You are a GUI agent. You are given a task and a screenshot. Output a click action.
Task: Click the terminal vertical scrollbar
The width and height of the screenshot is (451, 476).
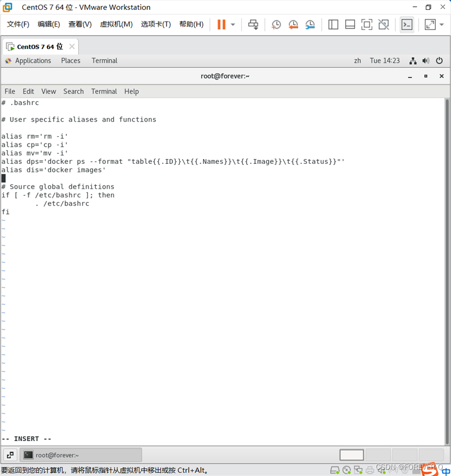pos(447,271)
